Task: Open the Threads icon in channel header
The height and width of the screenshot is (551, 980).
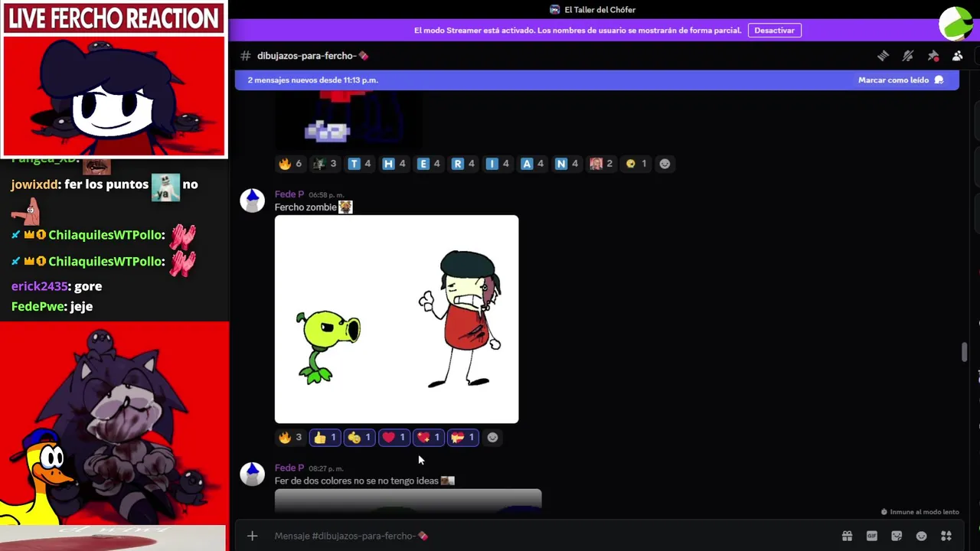Action: pyautogui.click(x=883, y=56)
